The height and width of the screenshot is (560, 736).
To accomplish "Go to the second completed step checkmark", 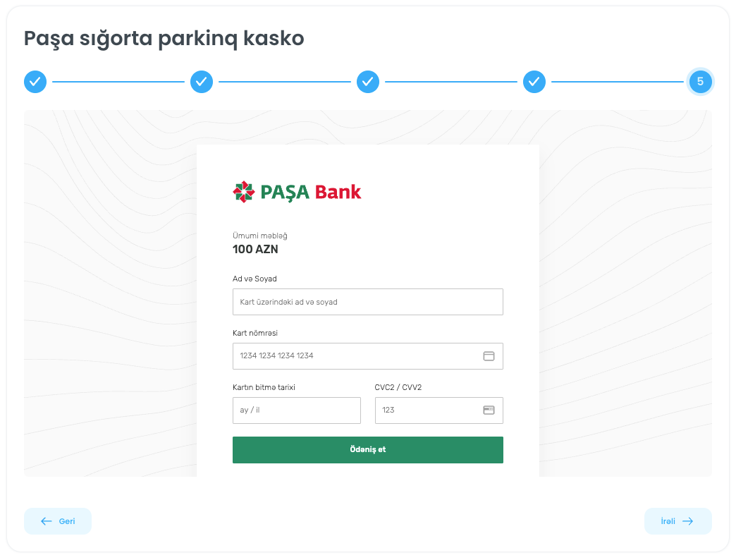I will point(202,82).
